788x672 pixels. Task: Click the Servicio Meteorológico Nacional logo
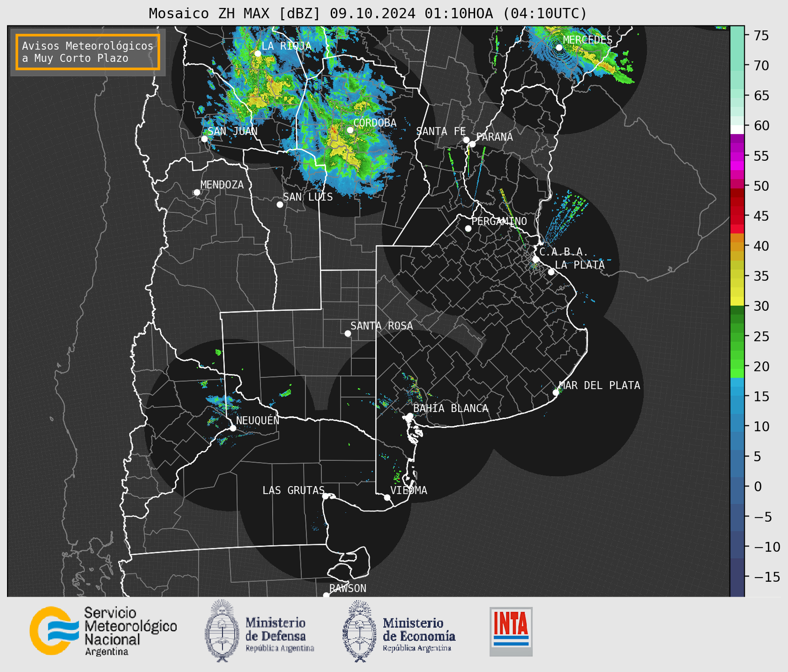click(103, 631)
